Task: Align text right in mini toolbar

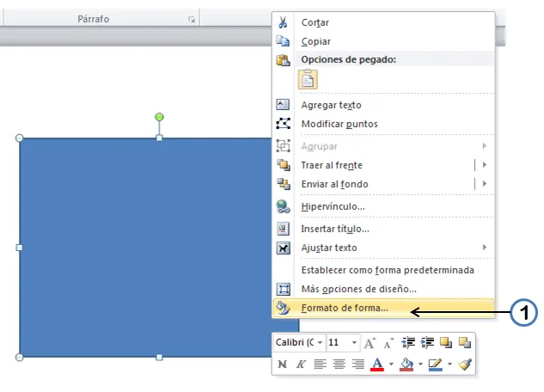Action: click(358, 364)
